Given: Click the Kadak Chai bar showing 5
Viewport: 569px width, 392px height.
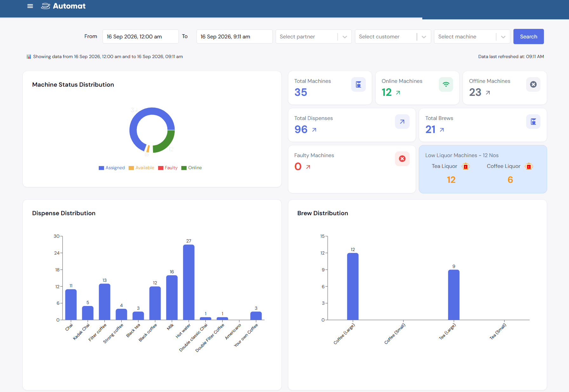Looking at the screenshot, I should click(x=88, y=313).
